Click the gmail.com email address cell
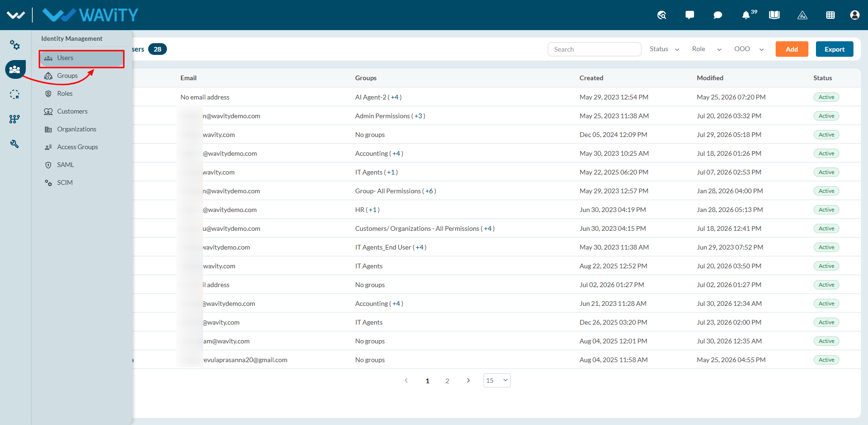The width and height of the screenshot is (868, 425). pos(245,360)
